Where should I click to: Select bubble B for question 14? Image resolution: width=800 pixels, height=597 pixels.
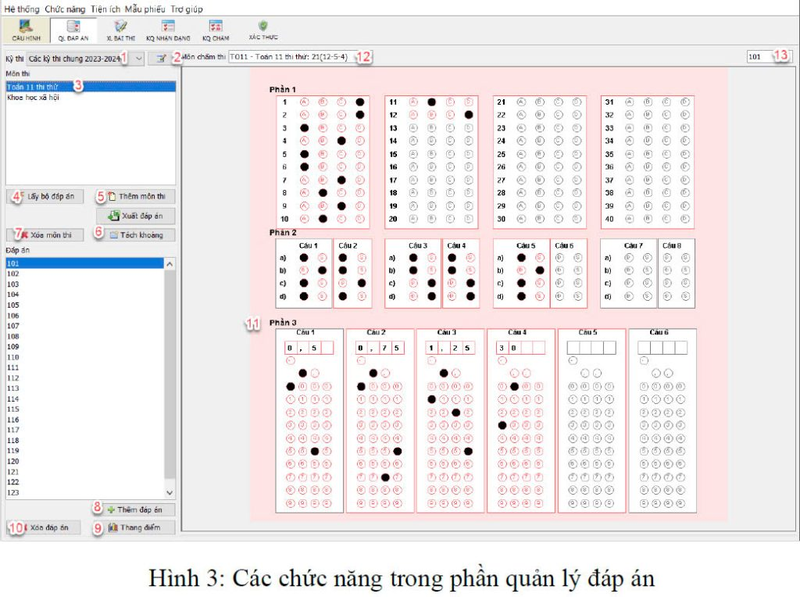click(x=432, y=141)
